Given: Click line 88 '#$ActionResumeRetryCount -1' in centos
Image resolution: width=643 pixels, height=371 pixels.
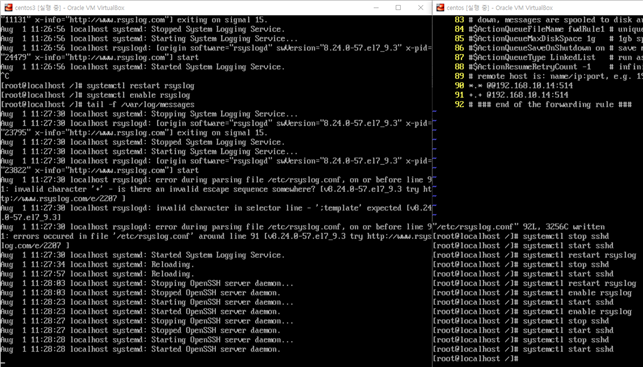Looking at the screenshot, I should point(549,67).
